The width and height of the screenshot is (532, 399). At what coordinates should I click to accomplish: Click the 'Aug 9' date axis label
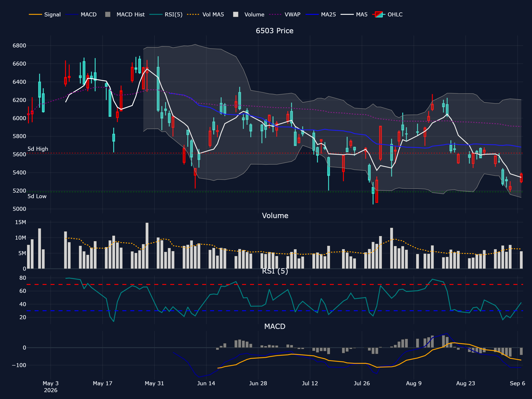414,383
